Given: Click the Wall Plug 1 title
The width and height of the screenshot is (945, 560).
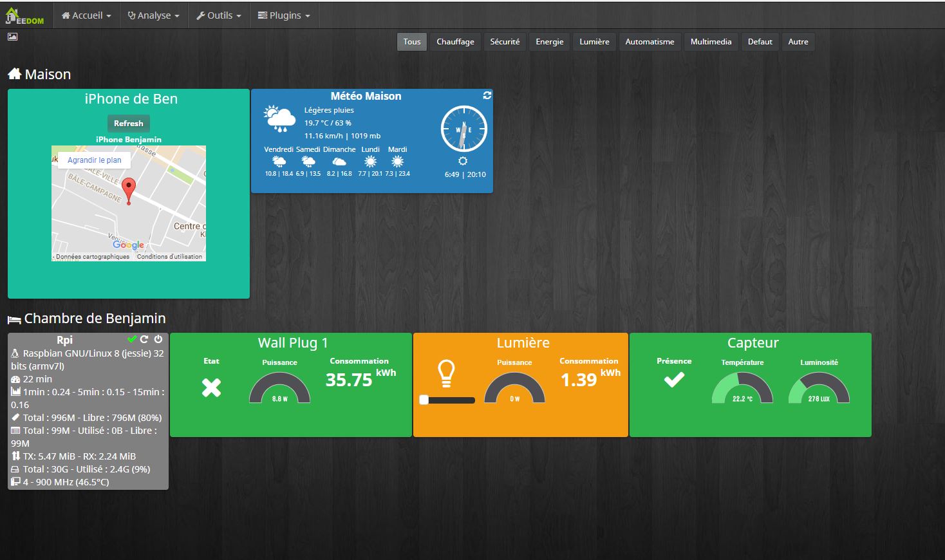Looking at the screenshot, I should [x=293, y=343].
